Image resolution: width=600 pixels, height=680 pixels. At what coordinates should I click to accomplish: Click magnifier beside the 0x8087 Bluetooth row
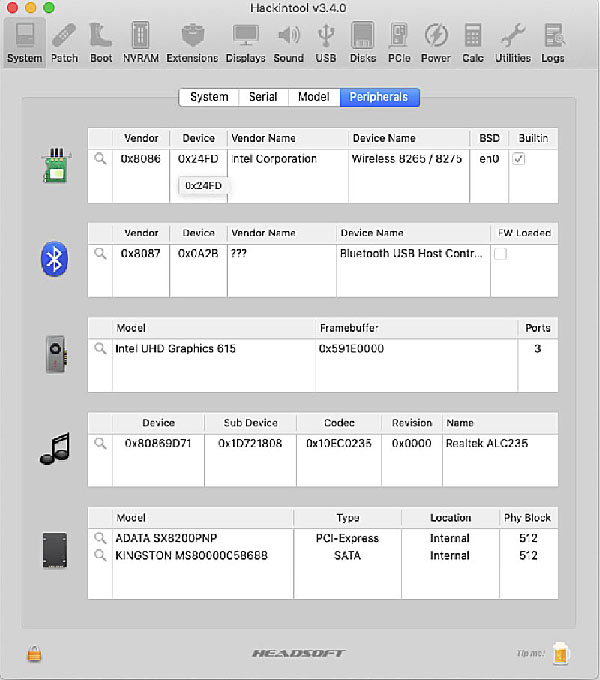tap(100, 253)
